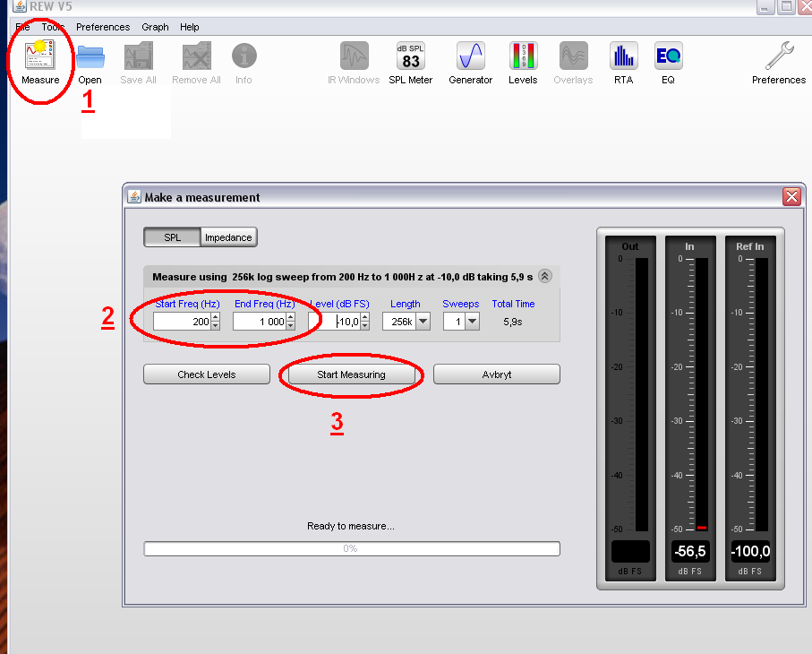Click the Check Levels button

tap(207, 374)
